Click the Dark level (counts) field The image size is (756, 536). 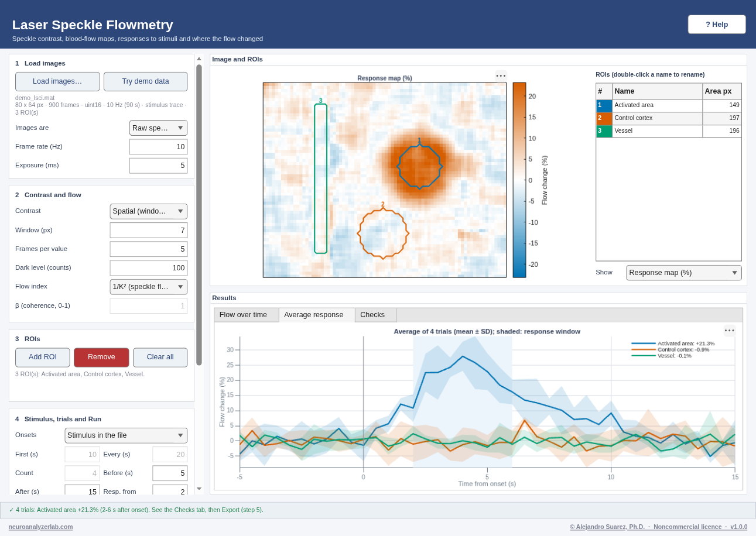pyautogui.click(x=149, y=268)
